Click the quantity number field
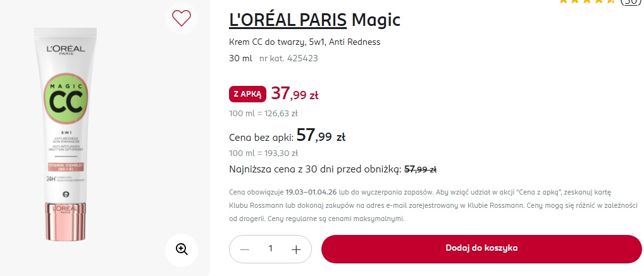This screenshot has height=276, width=644. (271, 249)
